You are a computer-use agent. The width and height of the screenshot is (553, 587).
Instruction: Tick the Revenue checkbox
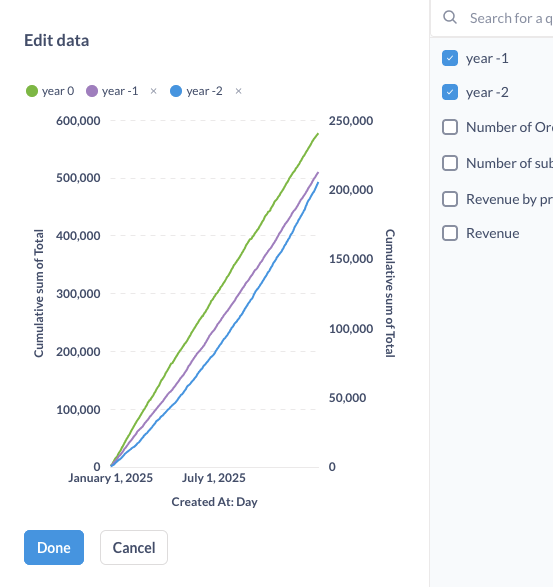pyautogui.click(x=450, y=233)
